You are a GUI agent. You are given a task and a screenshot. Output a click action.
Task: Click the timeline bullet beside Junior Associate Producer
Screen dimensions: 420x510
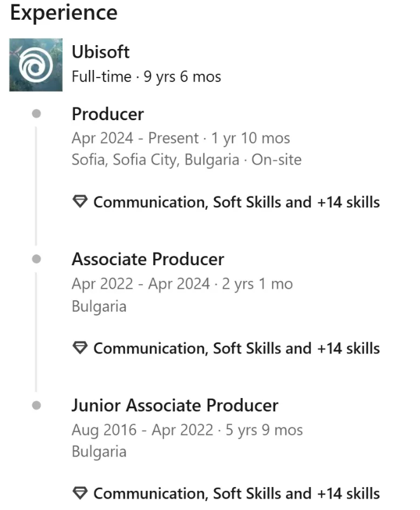point(36,405)
